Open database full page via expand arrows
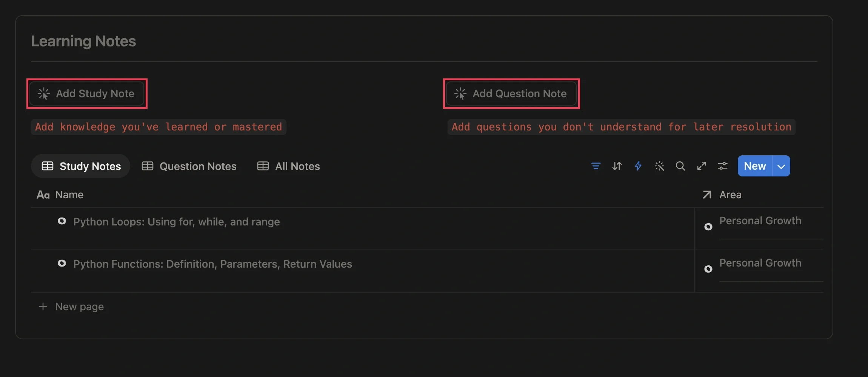 [702, 166]
